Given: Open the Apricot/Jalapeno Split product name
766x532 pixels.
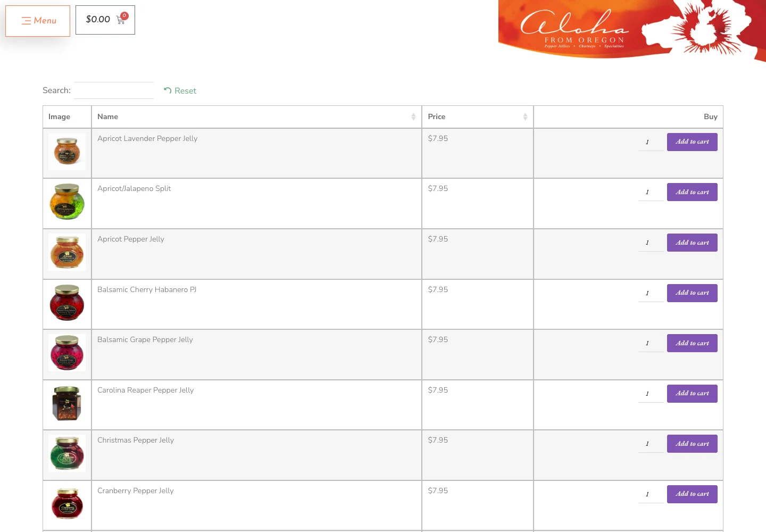Looking at the screenshot, I should (134, 188).
